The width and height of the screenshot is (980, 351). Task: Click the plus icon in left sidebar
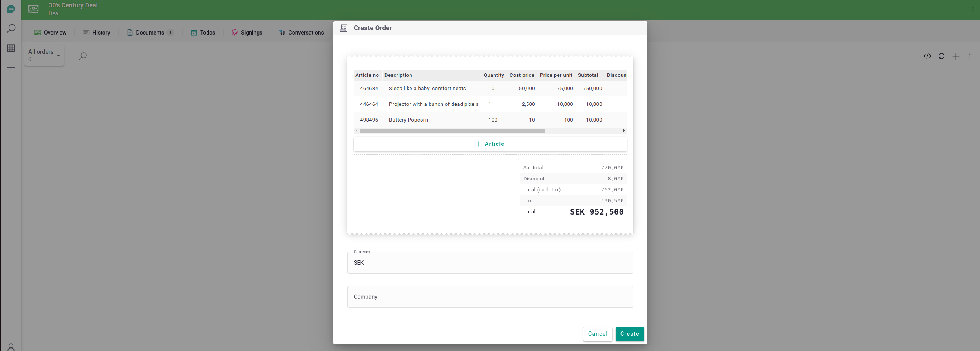pyautogui.click(x=11, y=68)
